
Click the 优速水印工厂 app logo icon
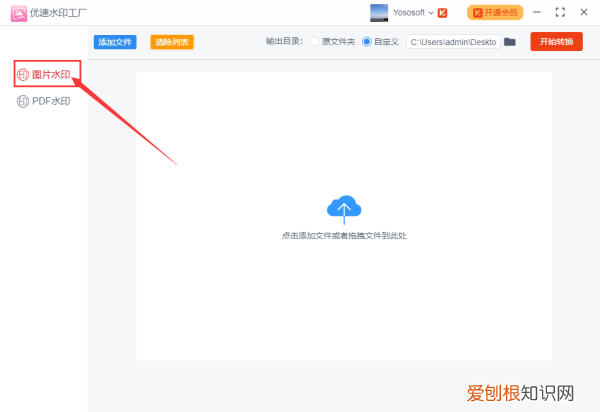[x=18, y=13]
